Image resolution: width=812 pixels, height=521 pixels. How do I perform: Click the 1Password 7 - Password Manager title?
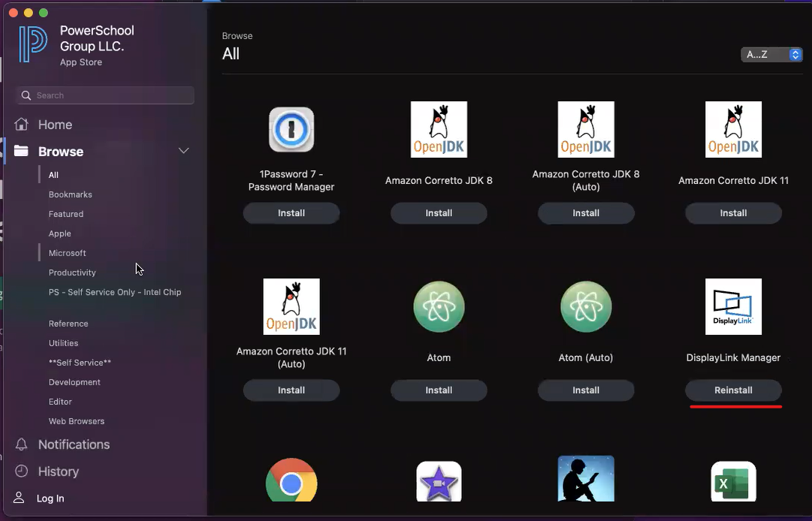(x=291, y=181)
